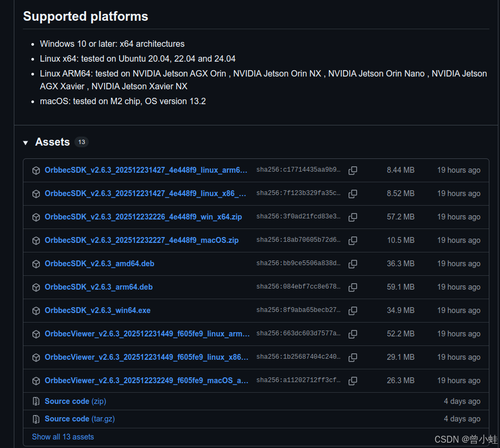
Task: Click sha256:7f123b329fa35c hash text
Action: point(299,193)
